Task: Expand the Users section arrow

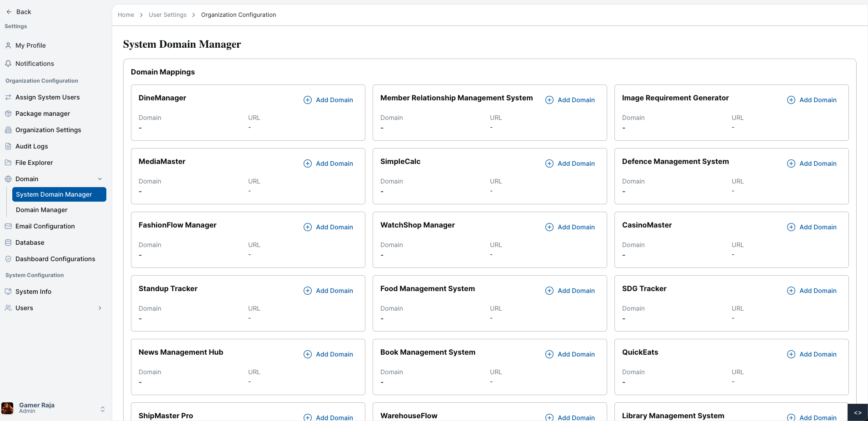Action: [100, 308]
